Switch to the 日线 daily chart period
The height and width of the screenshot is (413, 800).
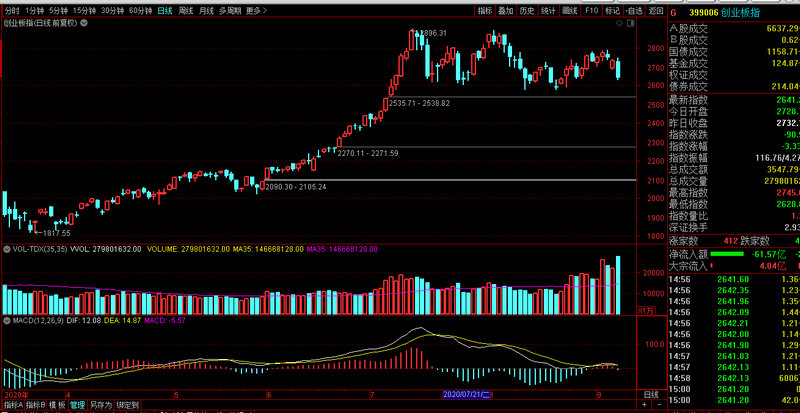pos(166,10)
